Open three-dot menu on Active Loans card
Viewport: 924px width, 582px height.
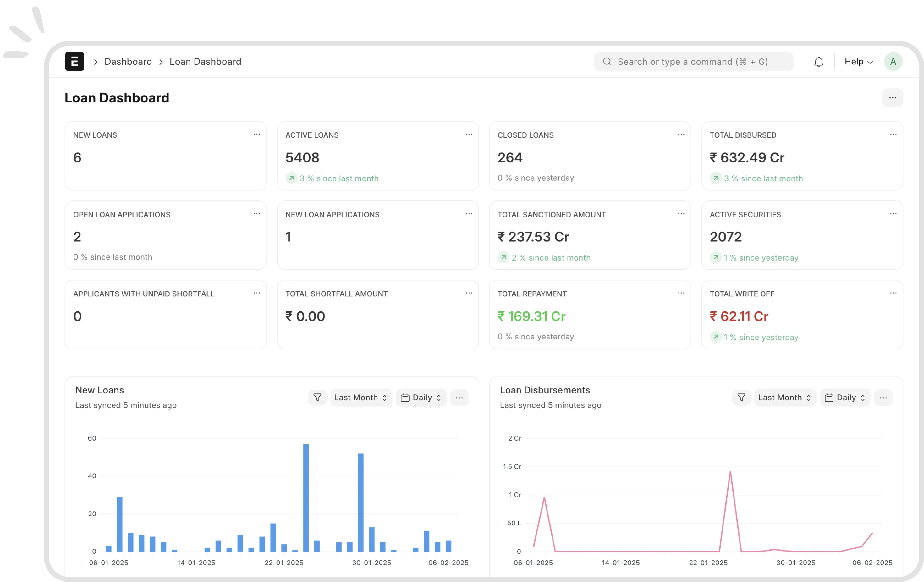(x=469, y=134)
